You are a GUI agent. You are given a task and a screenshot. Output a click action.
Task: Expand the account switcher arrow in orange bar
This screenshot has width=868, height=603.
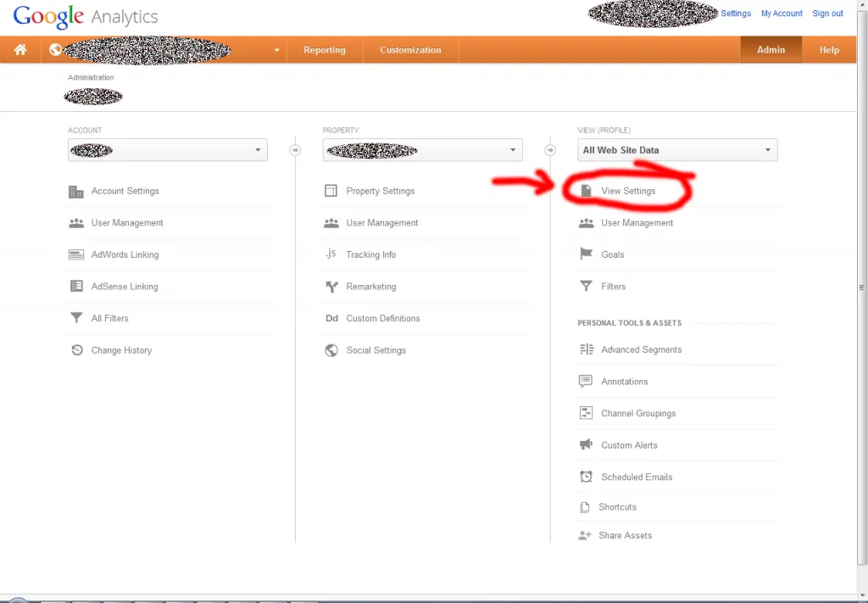[x=277, y=50]
